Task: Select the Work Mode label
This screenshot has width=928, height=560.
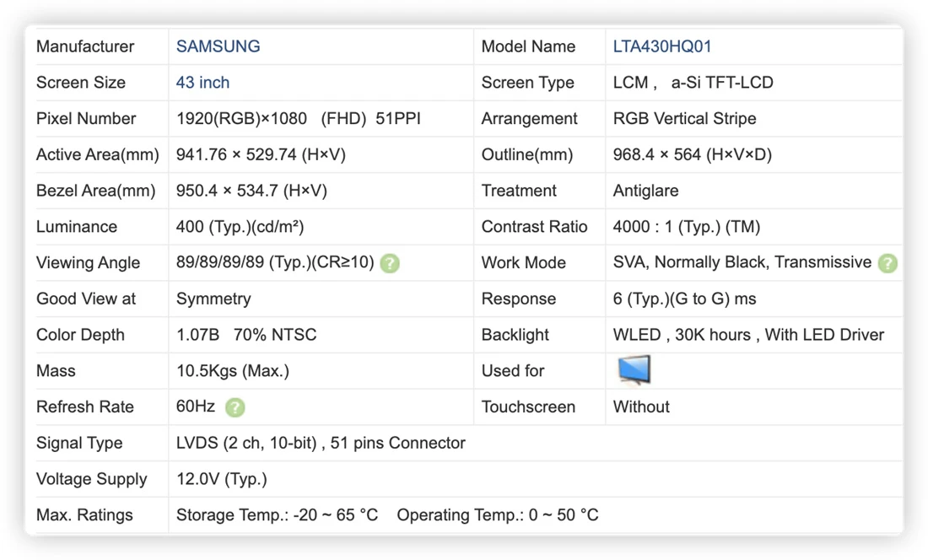Action: (x=524, y=263)
